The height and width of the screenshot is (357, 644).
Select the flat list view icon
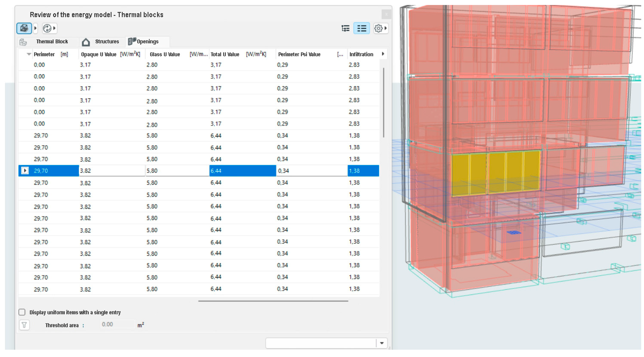pyautogui.click(x=361, y=28)
